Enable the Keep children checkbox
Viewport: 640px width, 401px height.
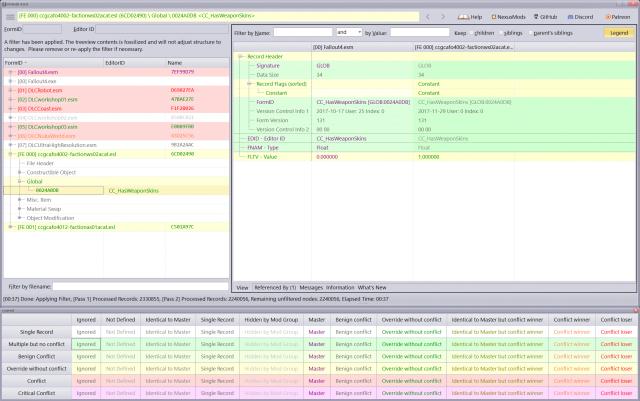tap(471, 33)
